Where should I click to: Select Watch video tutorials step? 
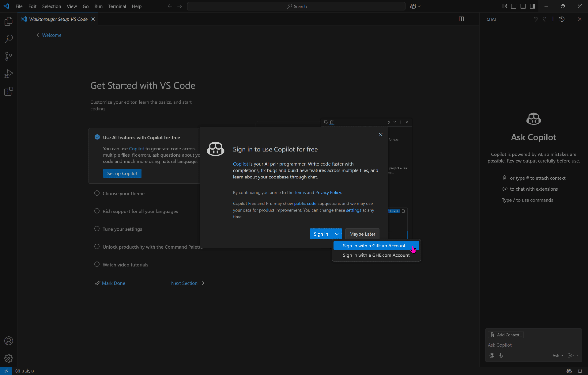coord(125,265)
